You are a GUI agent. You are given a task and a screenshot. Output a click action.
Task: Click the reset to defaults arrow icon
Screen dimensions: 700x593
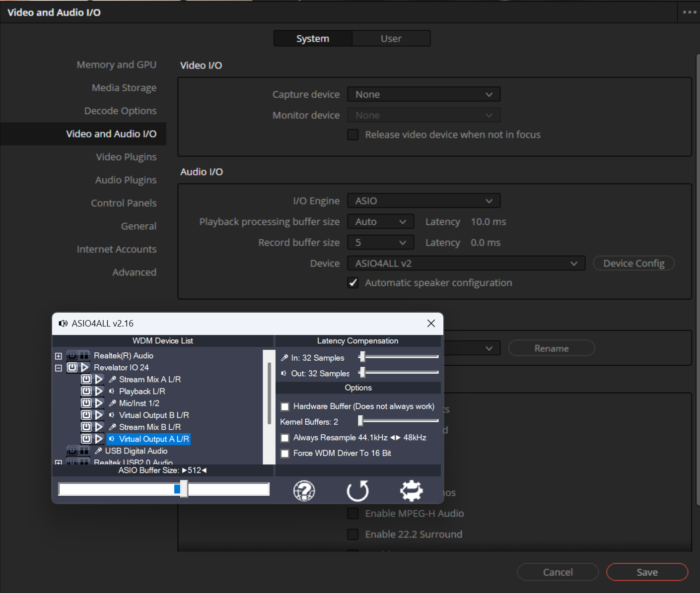[357, 491]
